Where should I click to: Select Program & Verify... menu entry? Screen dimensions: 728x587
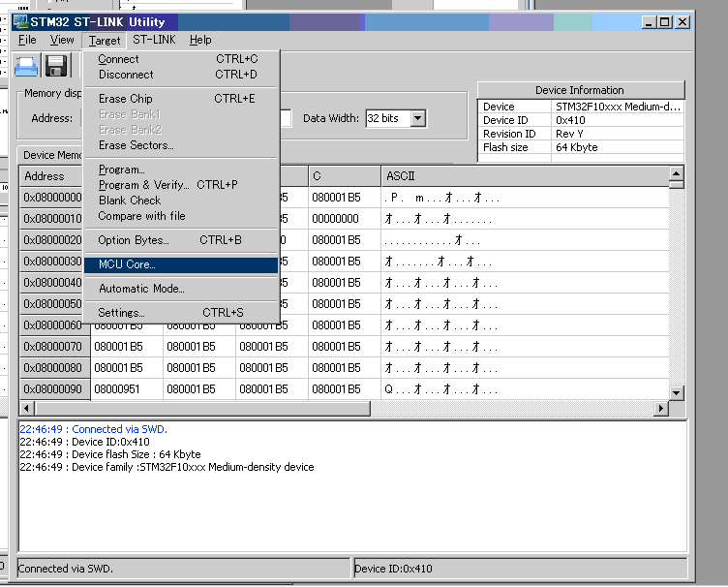pos(182,185)
